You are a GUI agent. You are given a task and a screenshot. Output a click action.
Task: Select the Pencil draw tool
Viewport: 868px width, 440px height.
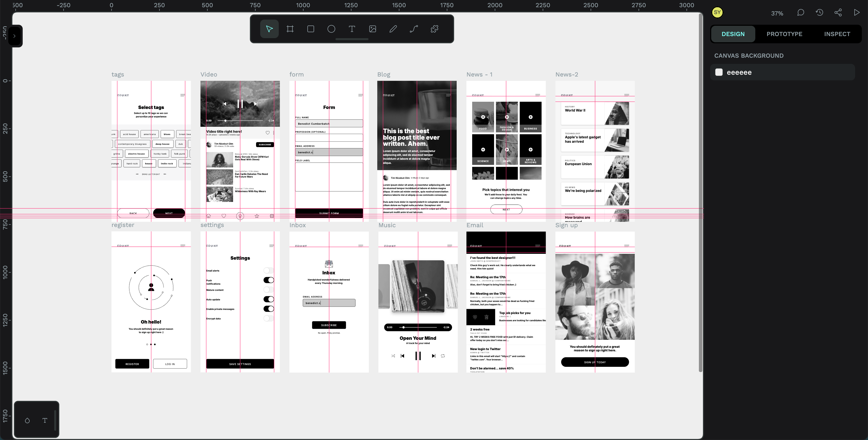(x=393, y=29)
